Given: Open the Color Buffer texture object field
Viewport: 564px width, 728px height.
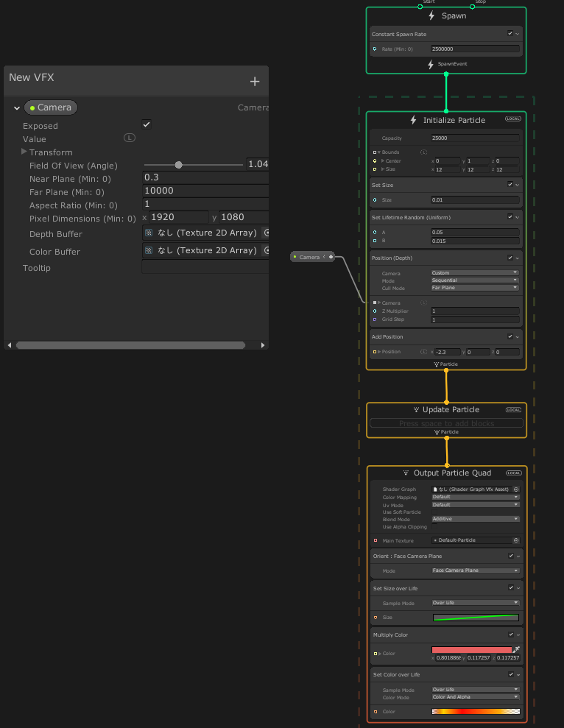Looking at the screenshot, I should tap(202, 250).
